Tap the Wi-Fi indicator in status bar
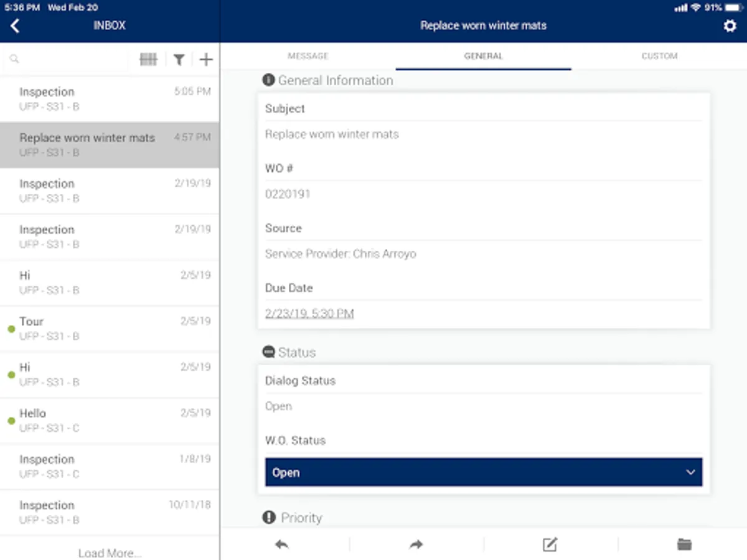 point(695,7)
